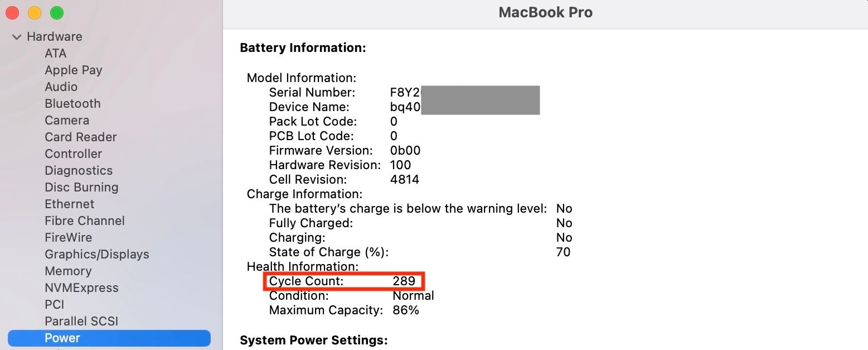The image size is (868, 350).
Task: Select the ATA hardware category
Action: click(x=55, y=53)
